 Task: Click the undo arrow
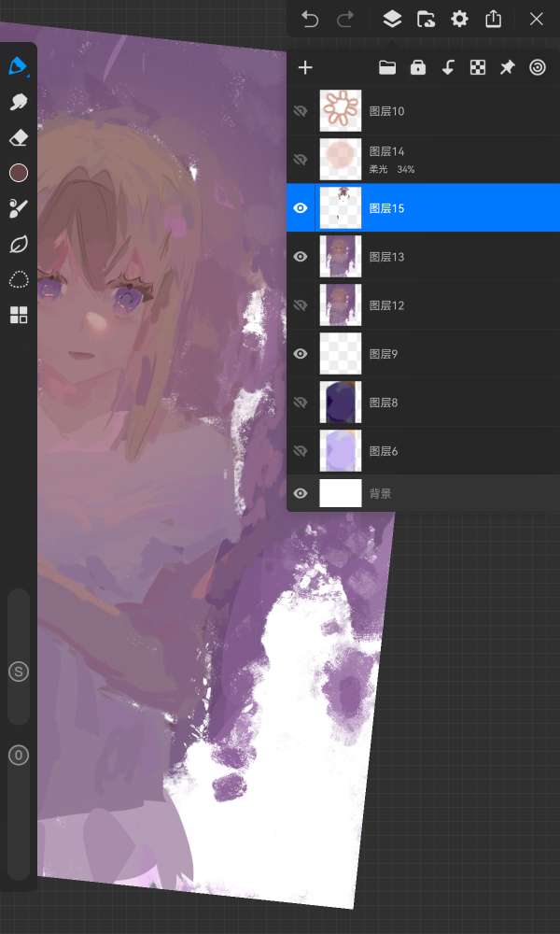[x=310, y=20]
